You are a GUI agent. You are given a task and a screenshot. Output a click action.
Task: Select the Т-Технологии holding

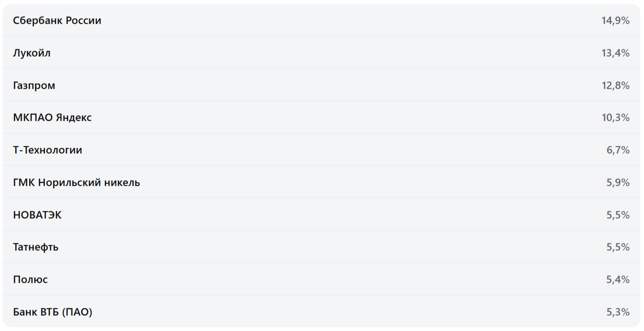[47, 150]
